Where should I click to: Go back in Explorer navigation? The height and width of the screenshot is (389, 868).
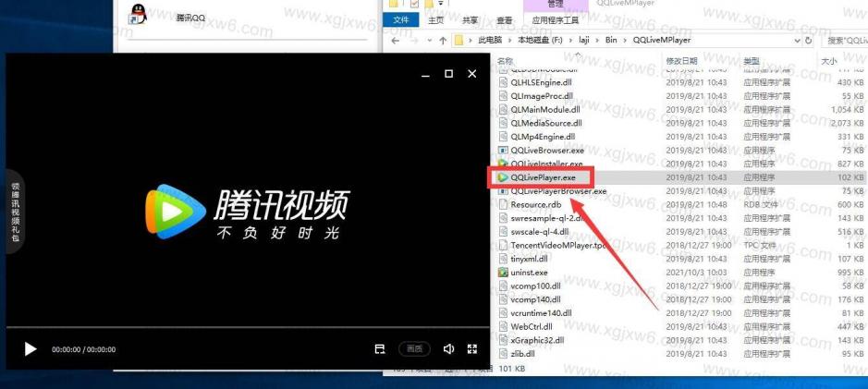click(395, 41)
